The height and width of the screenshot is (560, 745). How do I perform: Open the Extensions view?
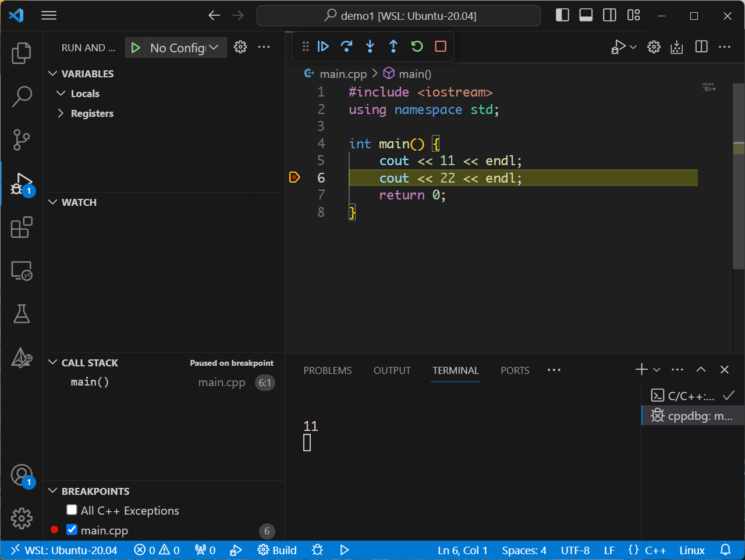(22, 227)
